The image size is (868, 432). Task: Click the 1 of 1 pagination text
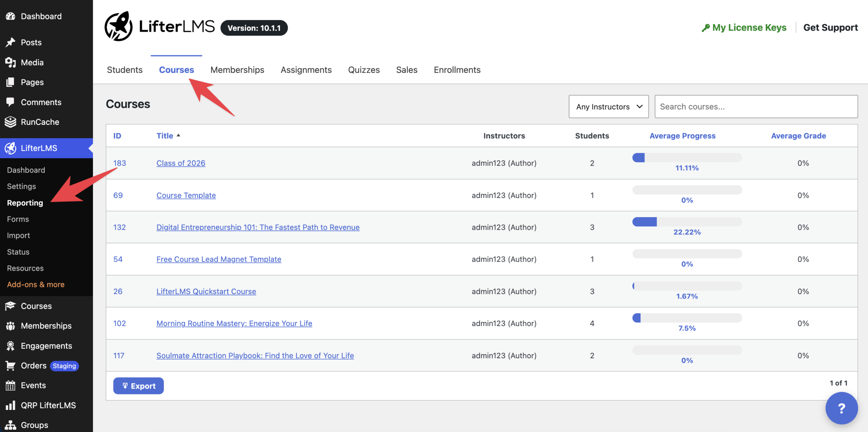(x=839, y=383)
